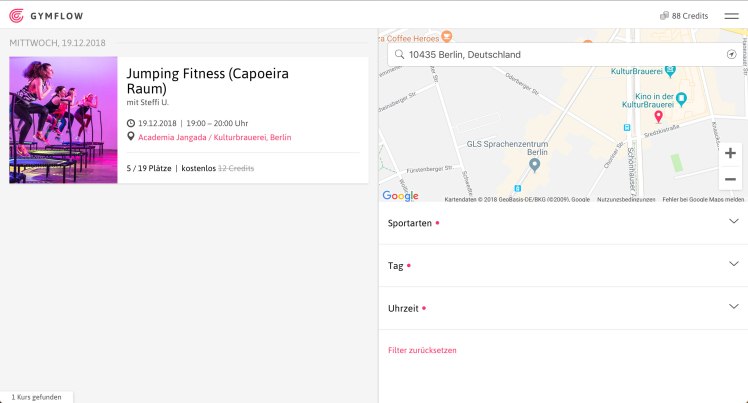This screenshot has height=403, width=748.
Task: Click the credits card icon
Action: click(x=664, y=16)
